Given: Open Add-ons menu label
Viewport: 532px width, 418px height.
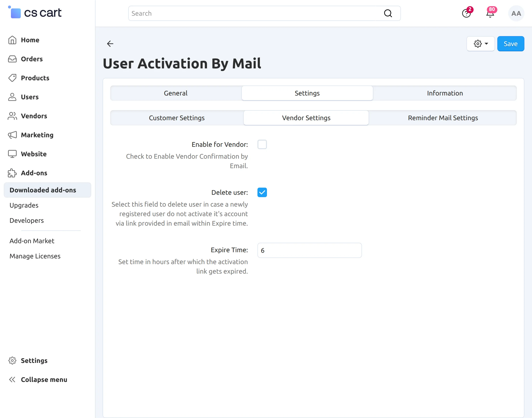Looking at the screenshot, I should point(34,173).
